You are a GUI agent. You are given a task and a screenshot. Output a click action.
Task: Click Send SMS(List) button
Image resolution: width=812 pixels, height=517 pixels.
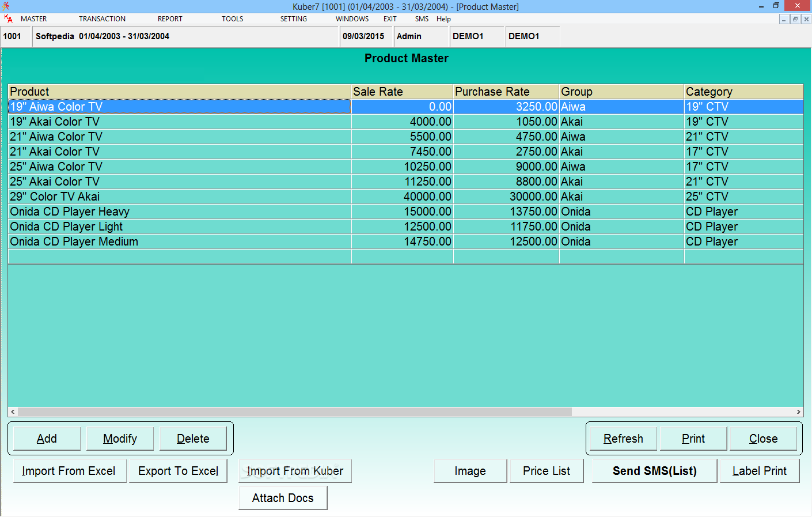click(655, 471)
